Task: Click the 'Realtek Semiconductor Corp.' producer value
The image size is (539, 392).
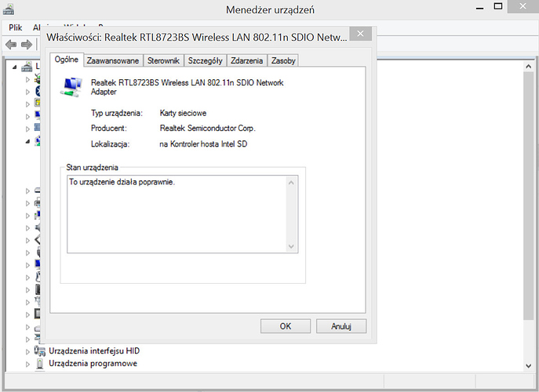Action: 207,128
